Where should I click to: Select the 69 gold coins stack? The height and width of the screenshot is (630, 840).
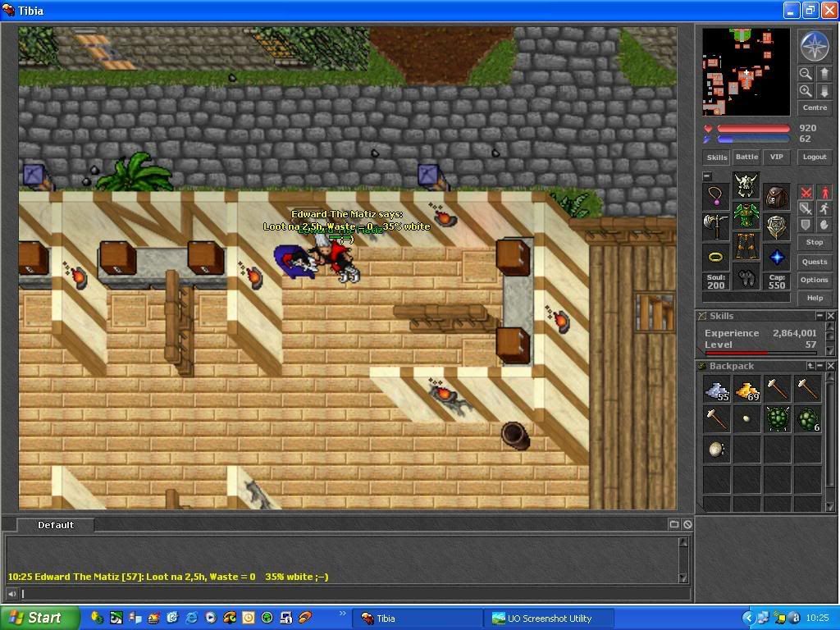746,390
